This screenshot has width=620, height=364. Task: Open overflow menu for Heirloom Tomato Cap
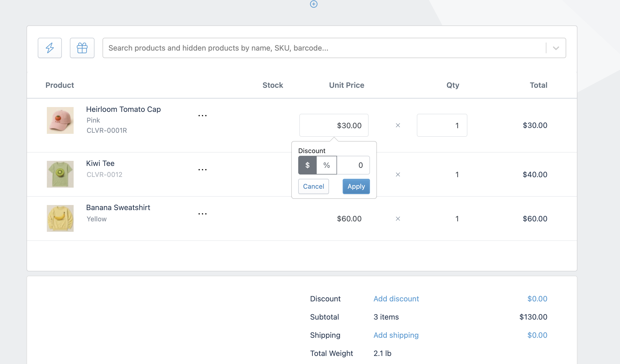[x=203, y=115]
